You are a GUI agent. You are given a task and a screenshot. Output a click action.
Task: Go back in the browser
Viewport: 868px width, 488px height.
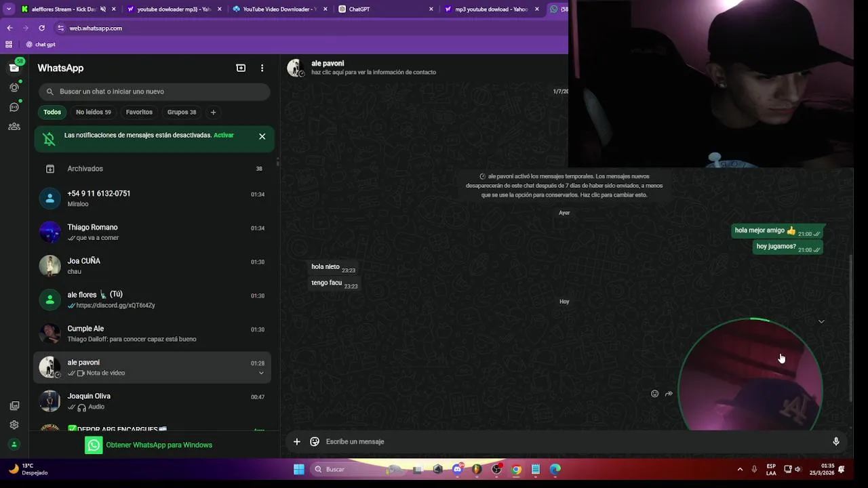point(9,28)
